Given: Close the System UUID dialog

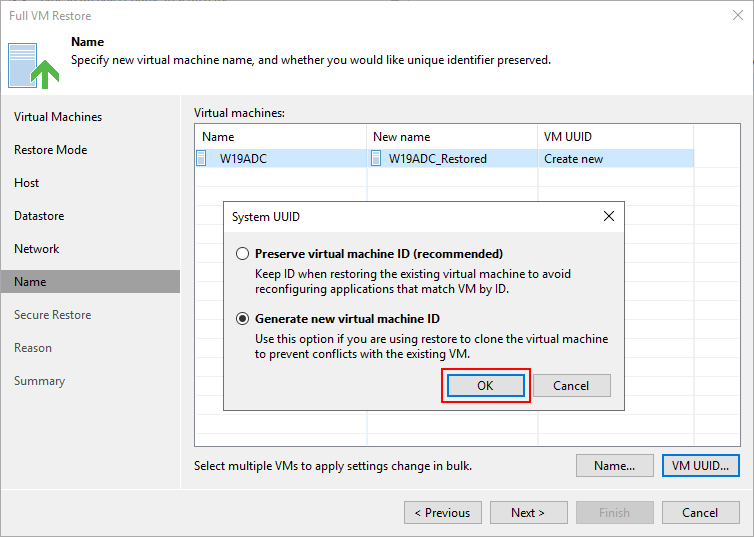Looking at the screenshot, I should [609, 216].
